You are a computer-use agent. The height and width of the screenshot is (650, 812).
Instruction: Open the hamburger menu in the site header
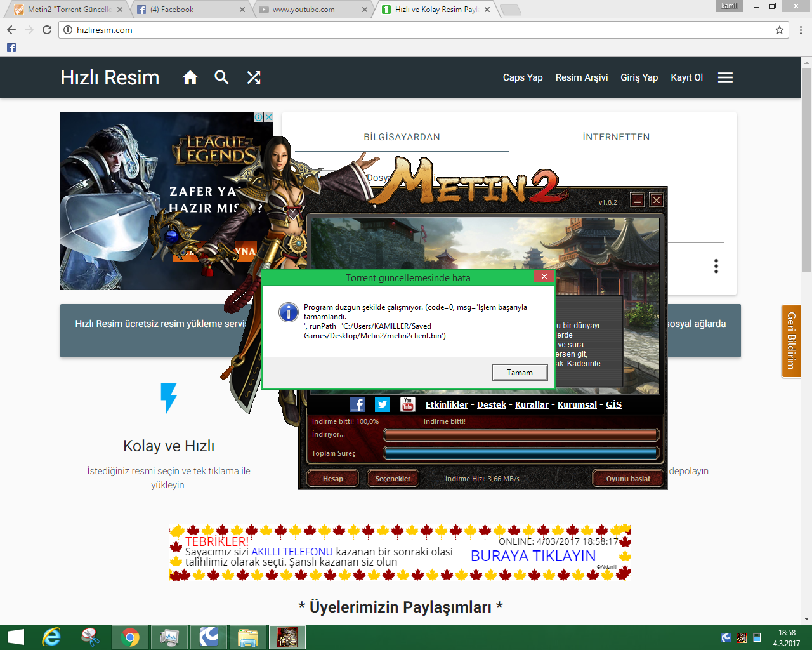tap(725, 77)
